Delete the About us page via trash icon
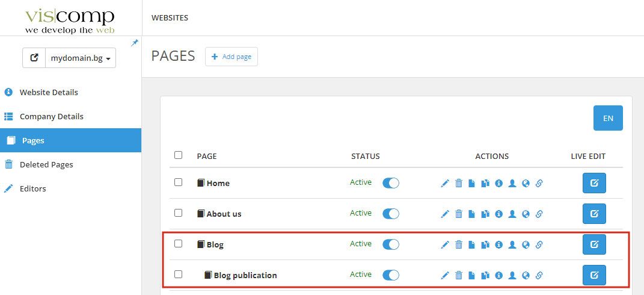Screen dimensions: 644x295 (x=459, y=214)
